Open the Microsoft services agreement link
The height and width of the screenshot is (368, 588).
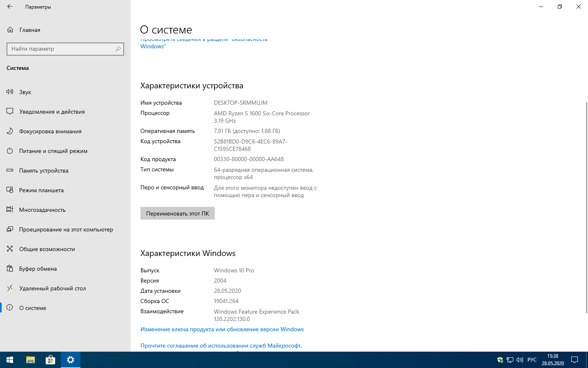(221, 346)
